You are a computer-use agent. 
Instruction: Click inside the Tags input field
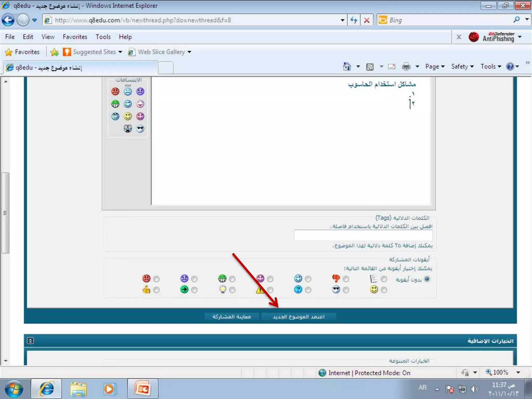pos(363,236)
